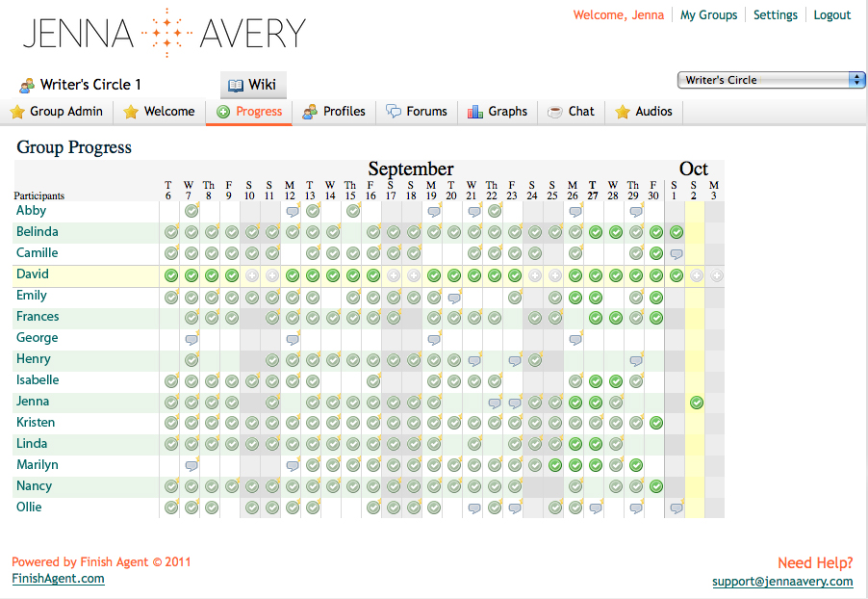Add David's progress for September 24
868x599 pixels.
click(535, 275)
